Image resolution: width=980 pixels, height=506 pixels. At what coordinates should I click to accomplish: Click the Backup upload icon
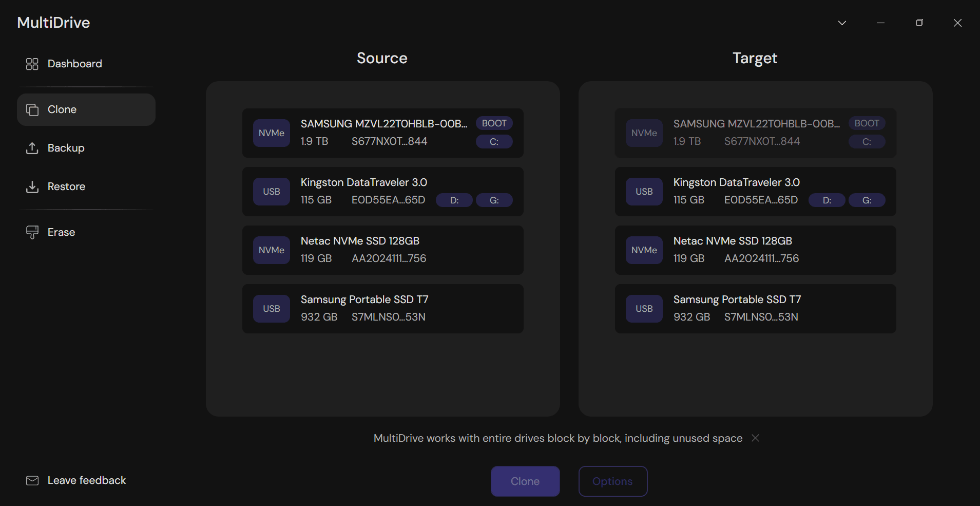click(32, 148)
